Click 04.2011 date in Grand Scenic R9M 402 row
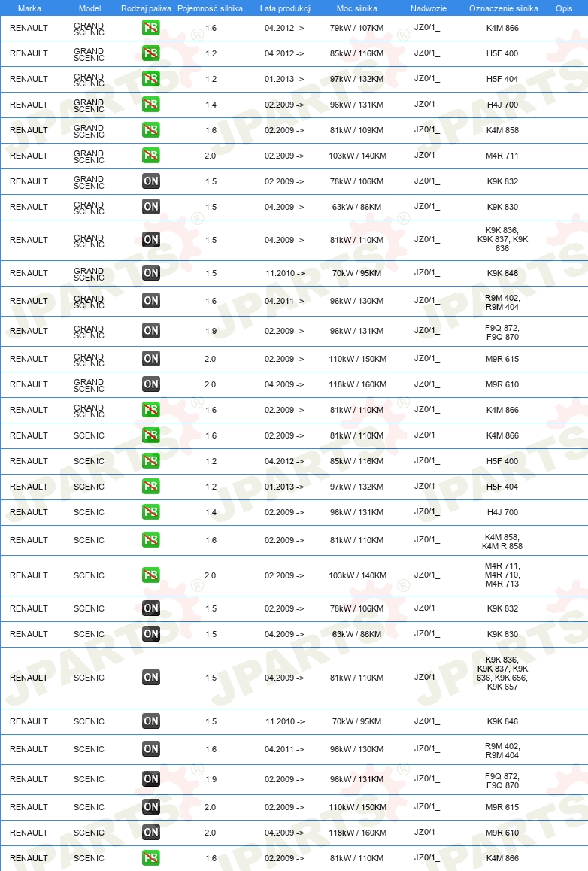The width and height of the screenshot is (588, 871). click(283, 301)
